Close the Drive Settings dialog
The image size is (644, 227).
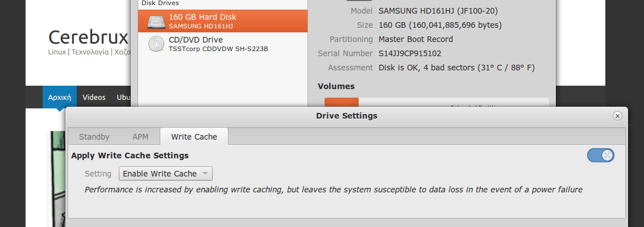[x=617, y=116]
